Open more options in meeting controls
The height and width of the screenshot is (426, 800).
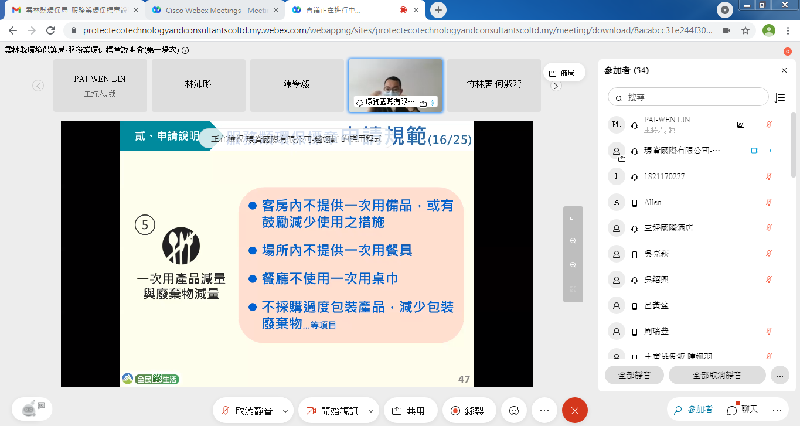coord(544,410)
